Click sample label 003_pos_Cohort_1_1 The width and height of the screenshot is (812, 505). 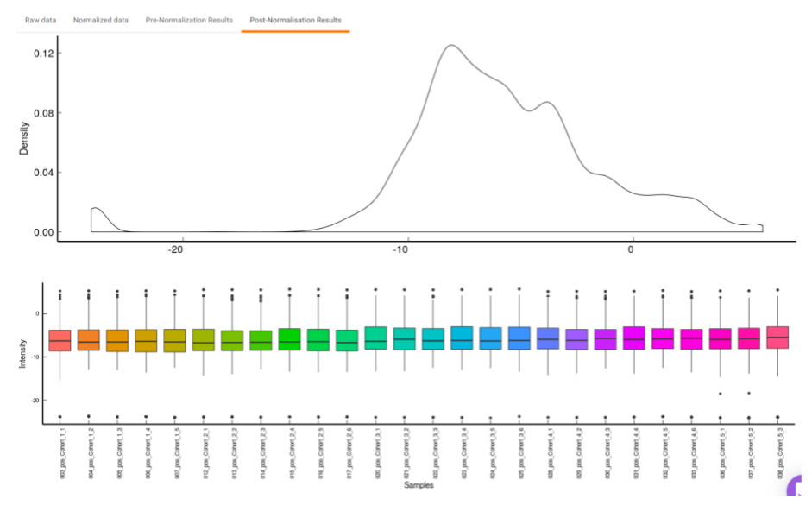tap(62, 454)
